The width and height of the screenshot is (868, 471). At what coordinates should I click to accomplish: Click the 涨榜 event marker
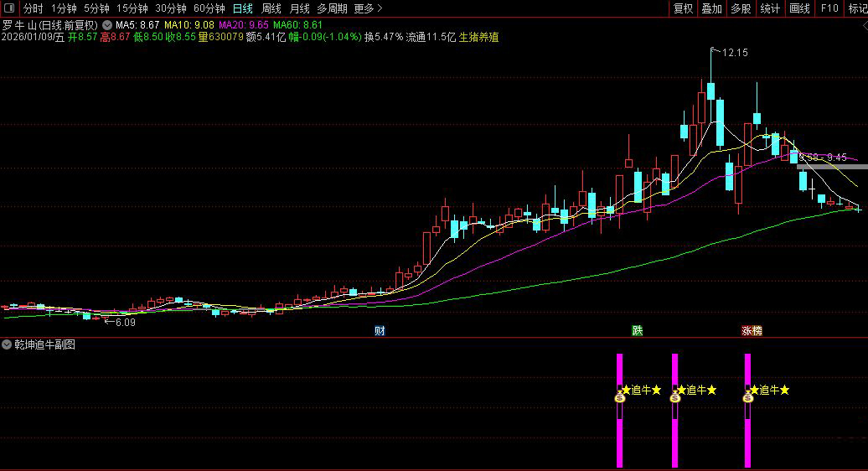pyautogui.click(x=752, y=331)
